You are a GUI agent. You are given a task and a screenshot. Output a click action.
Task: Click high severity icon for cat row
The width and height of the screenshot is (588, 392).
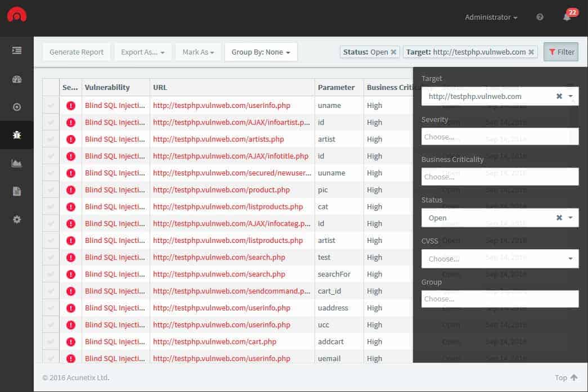[70, 207]
